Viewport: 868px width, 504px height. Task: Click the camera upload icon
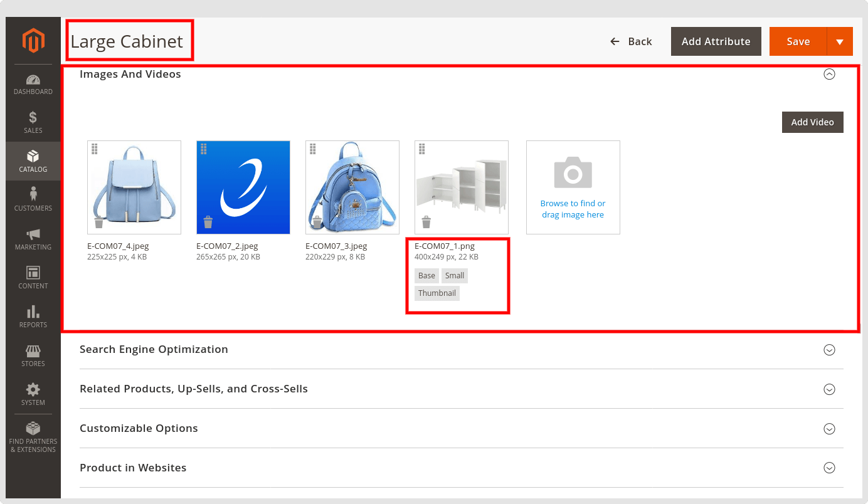573,172
